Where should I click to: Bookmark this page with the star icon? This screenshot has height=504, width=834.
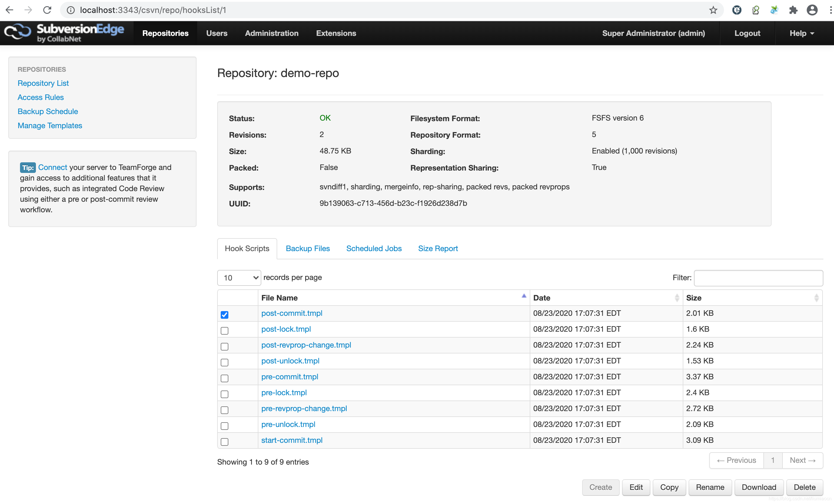[713, 10]
